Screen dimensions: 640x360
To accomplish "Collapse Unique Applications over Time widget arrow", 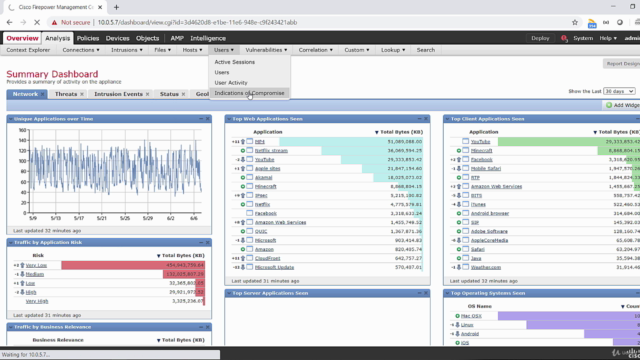I will pos(10,119).
